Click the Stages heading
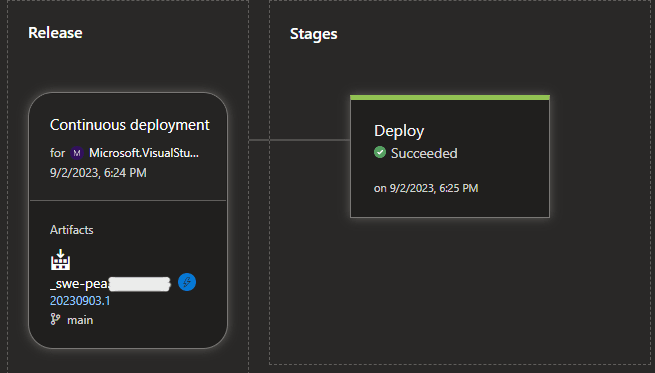Screen dimensions: 655x373 click(314, 34)
